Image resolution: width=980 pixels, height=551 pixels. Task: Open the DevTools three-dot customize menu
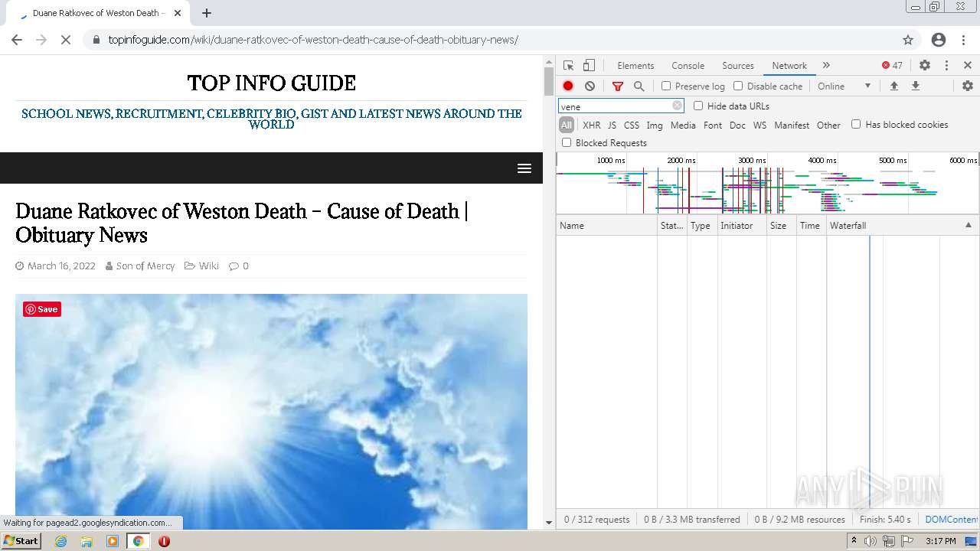click(x=946, y=66)
